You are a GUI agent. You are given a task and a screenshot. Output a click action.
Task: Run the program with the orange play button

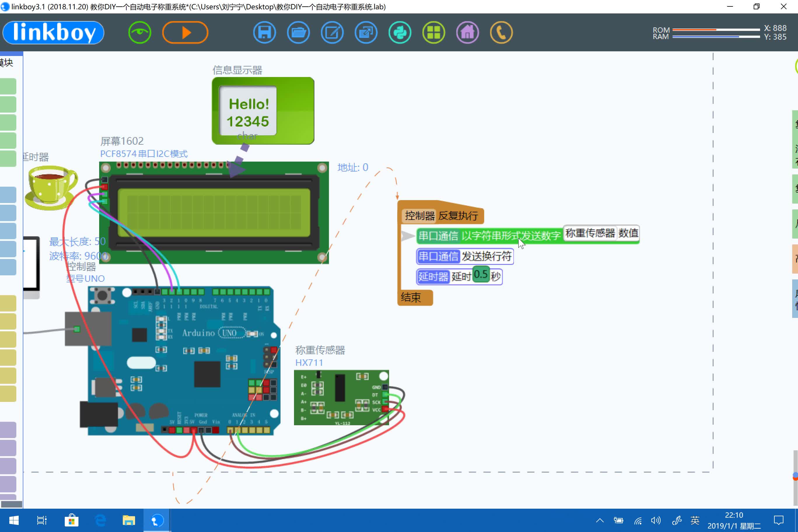[185, 33]
